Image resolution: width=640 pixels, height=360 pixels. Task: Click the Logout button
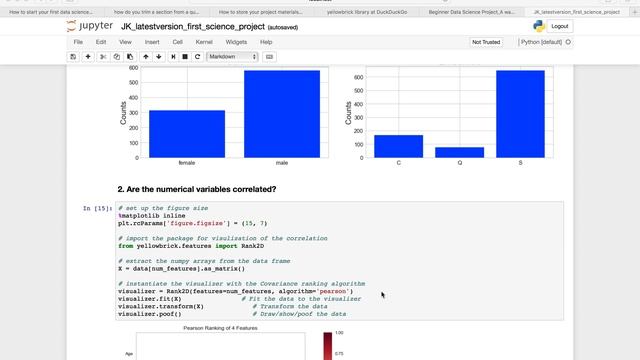560,26
